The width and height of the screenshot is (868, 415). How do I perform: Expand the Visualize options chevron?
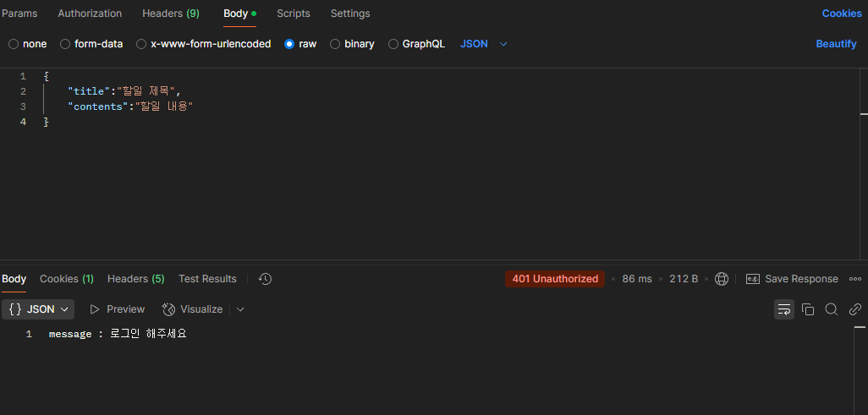pos(240,309)
